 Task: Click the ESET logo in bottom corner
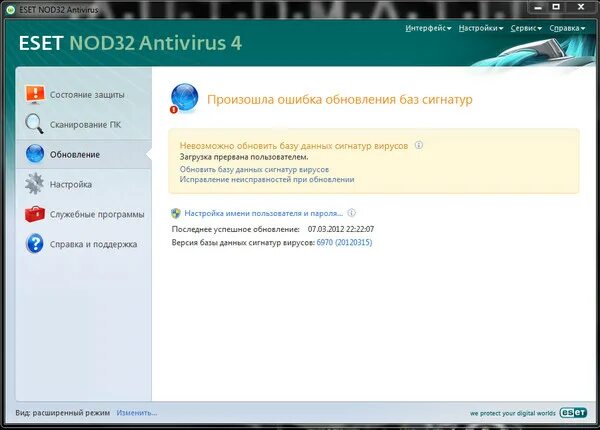[x=573, y=413]
